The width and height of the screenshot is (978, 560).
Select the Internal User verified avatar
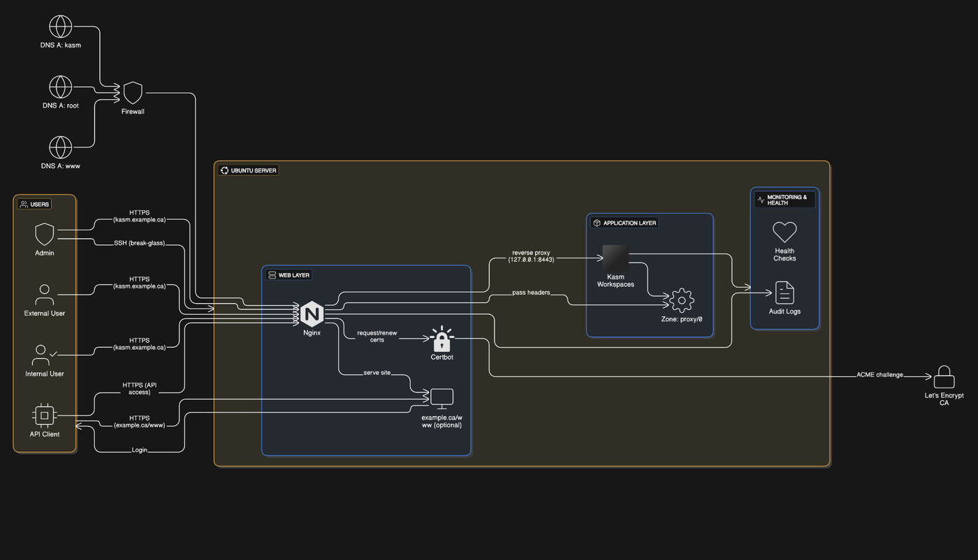[x=43, y=355]
